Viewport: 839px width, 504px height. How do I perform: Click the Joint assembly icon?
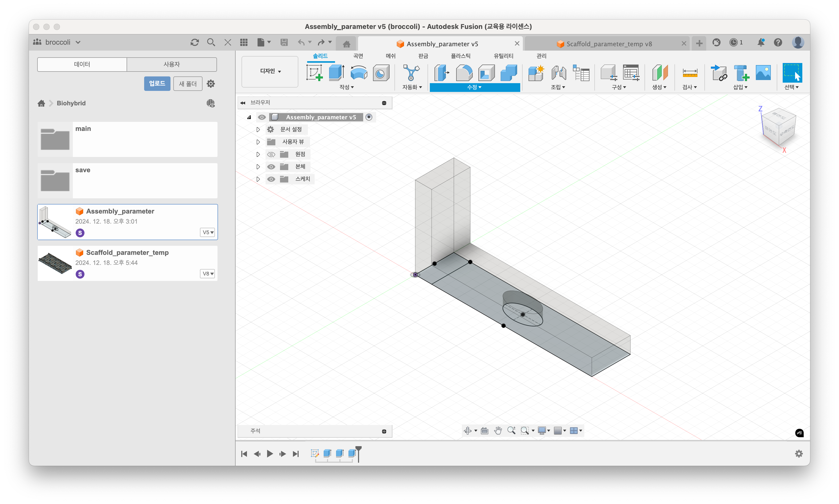tap(558, 73)
